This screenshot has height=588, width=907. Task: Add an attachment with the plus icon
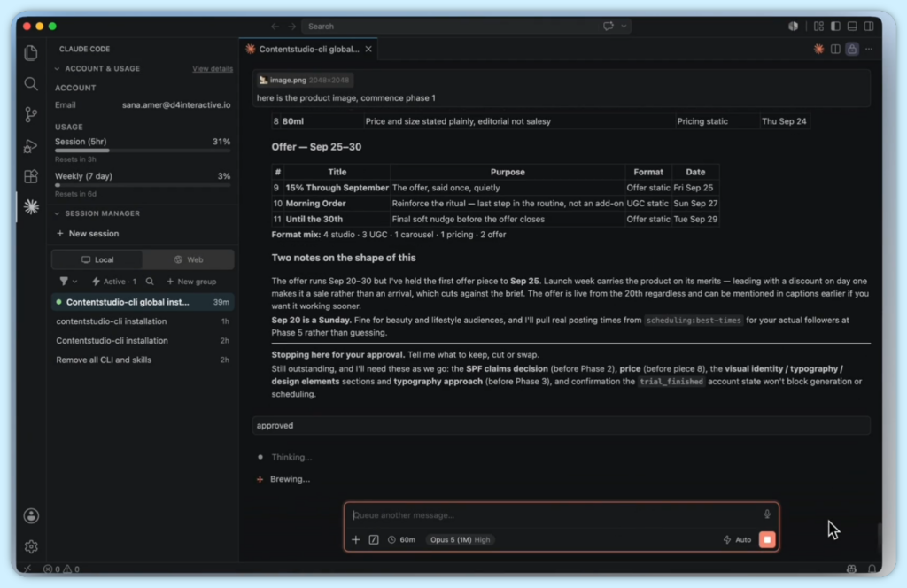[x=356, y=539]
